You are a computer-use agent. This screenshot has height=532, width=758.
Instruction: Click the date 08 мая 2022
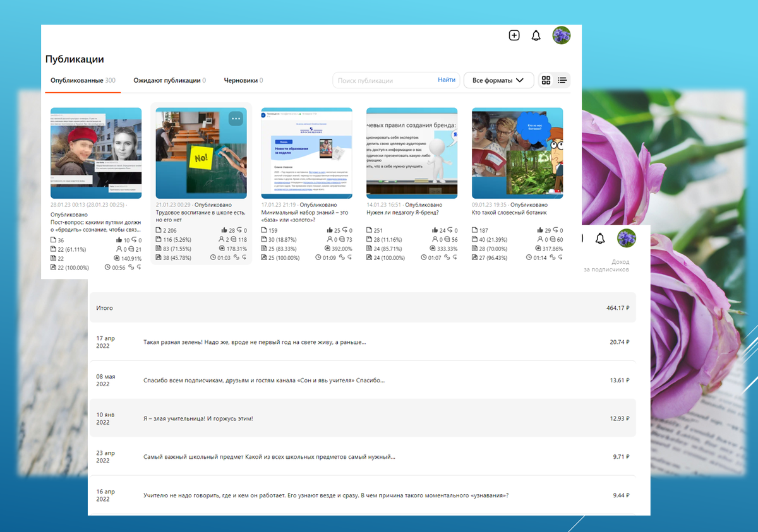pyautogui.click(x=106, y=381)
